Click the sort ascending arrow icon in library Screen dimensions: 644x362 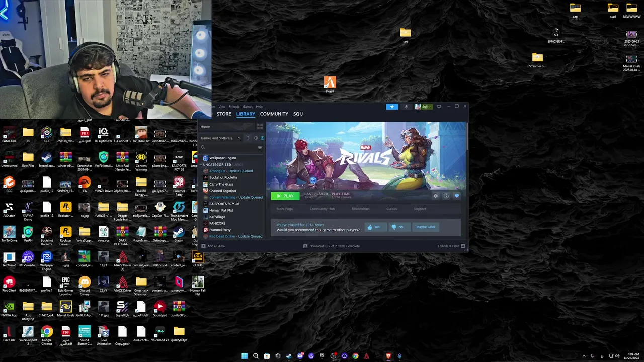click(248, 138)
